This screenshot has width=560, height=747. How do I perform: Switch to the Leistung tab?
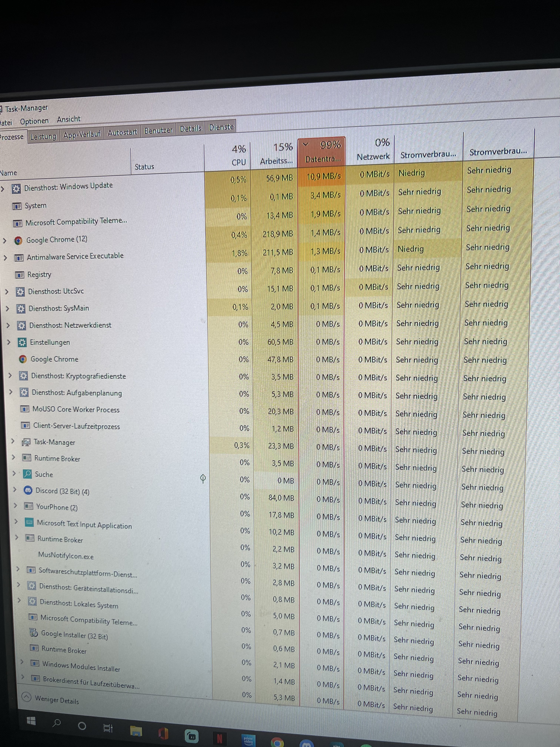pyautogui.click(x=43, y=136)
